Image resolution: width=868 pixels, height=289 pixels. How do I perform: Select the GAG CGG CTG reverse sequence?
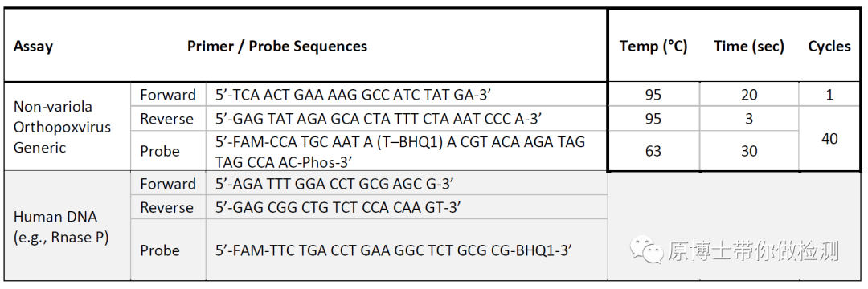(x=338, y=207)
